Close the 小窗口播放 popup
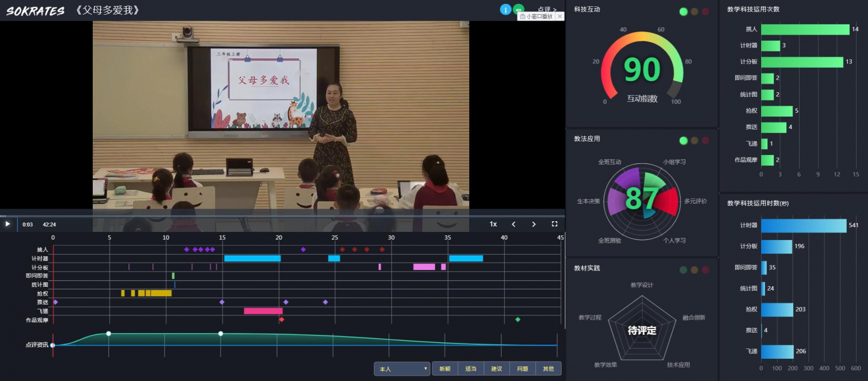 tap(560, 16)
